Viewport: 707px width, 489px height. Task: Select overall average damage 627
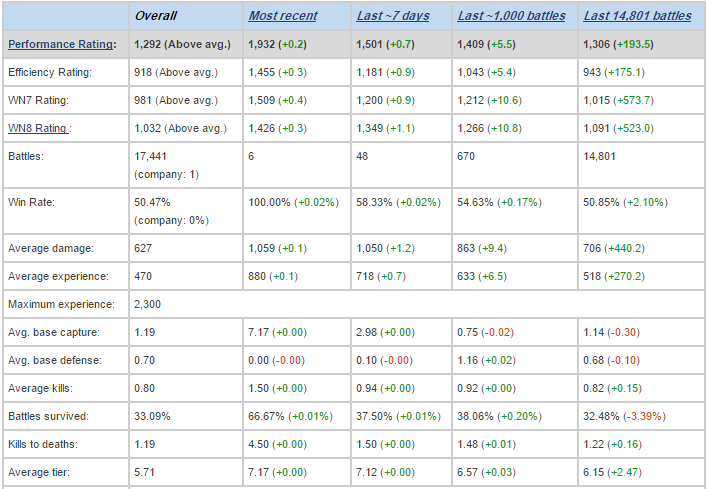(143, 248)
